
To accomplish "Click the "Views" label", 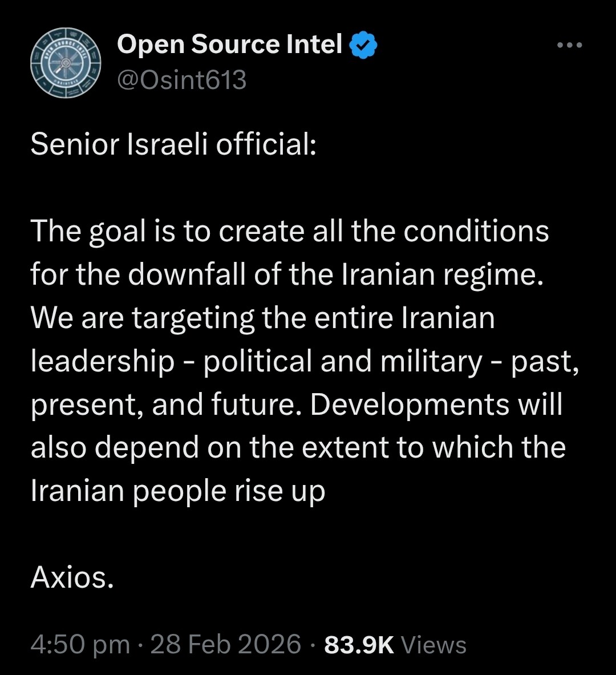I will pyautogui.click(x=434, y=645).
